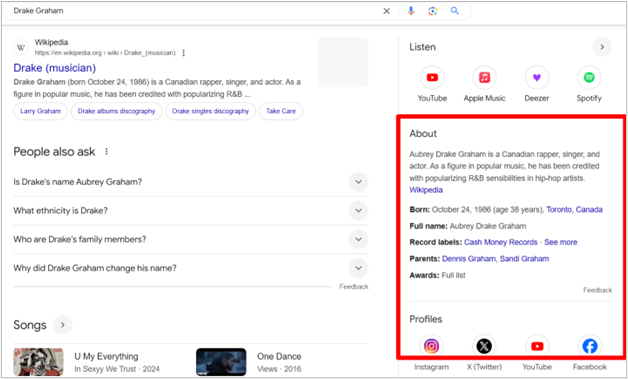Click the en.wikipedia.org breadcrumb URL
This screenshot has width=628, height=379.
click(105, 53)
